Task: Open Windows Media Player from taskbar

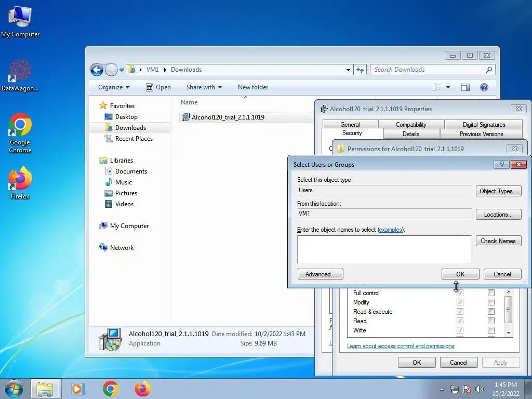Action: (77, 389)
